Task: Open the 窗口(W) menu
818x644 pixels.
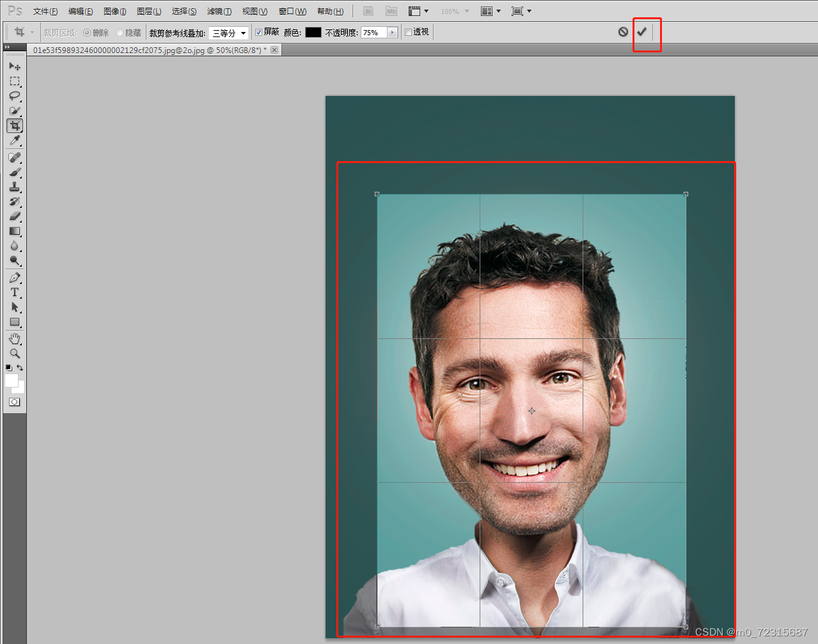Action: pyautogui.click(x=292, y=12)
